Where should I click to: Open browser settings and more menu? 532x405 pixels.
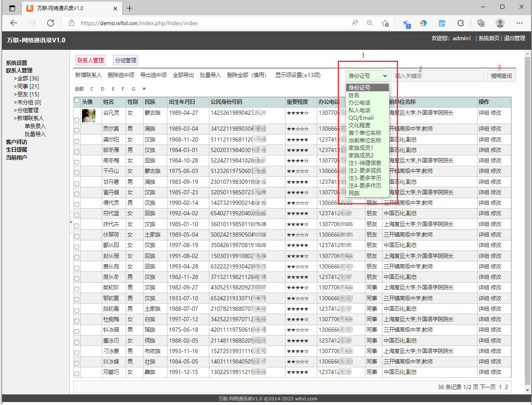pos(519,23)
